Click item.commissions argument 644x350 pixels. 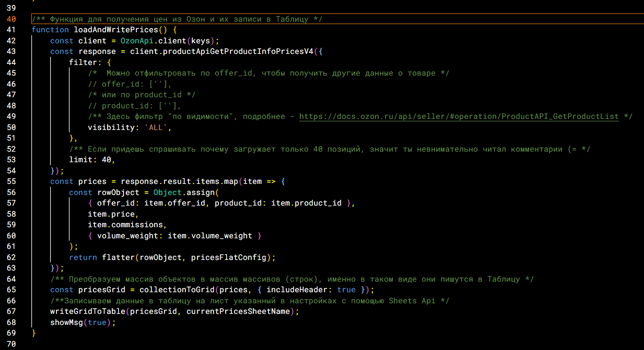125,225
